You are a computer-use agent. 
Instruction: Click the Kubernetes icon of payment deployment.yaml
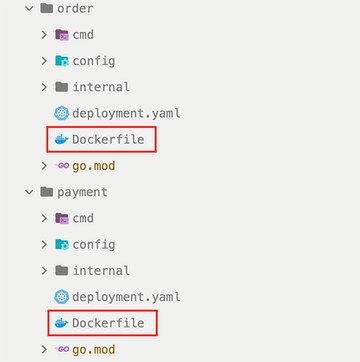click(x=62, y=297)
